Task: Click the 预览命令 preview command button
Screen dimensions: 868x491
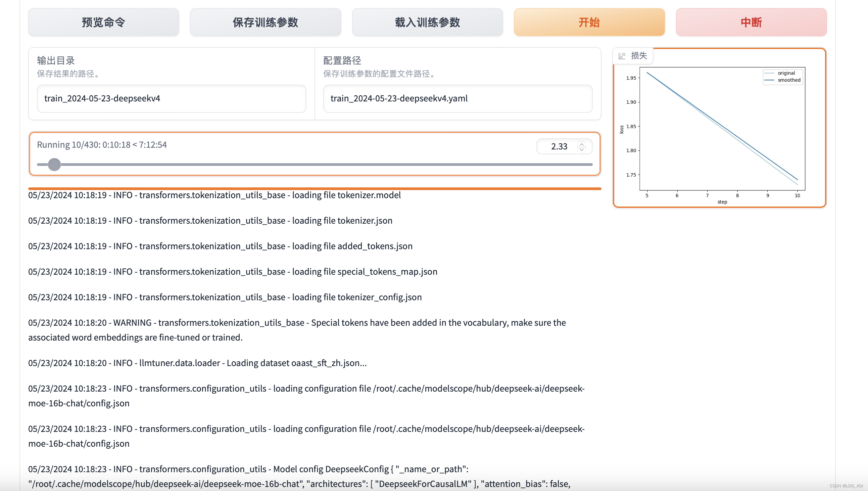Action: pyautogui.click(x=103, y=22)
